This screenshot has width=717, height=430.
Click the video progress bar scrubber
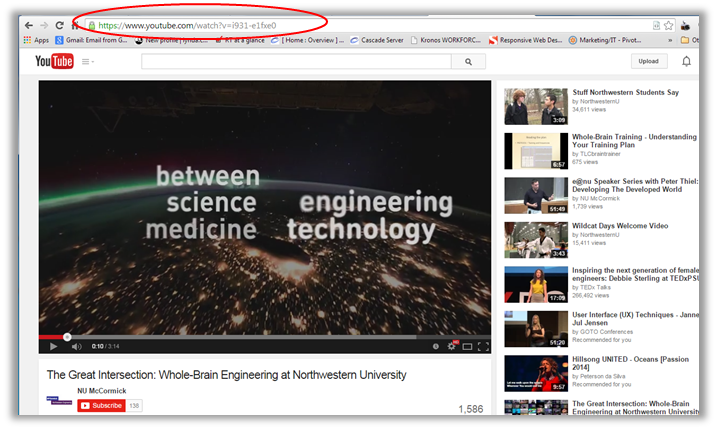[x=67, y=337]
